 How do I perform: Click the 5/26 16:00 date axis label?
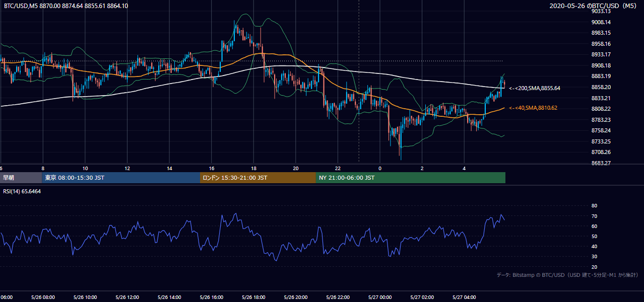pos(212,297)
